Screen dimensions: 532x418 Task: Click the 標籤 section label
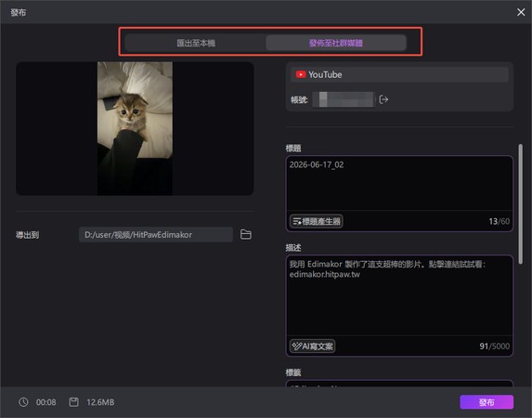[x=293, y=372]
